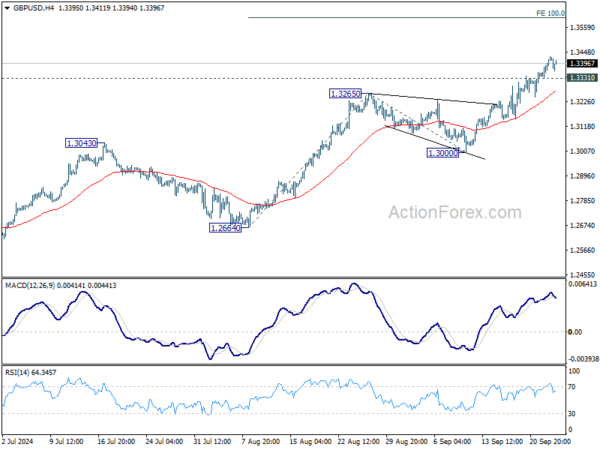The image size is (600, 450).
Task: Click the MACD scale value -0.003938
Action: (583, 359)
